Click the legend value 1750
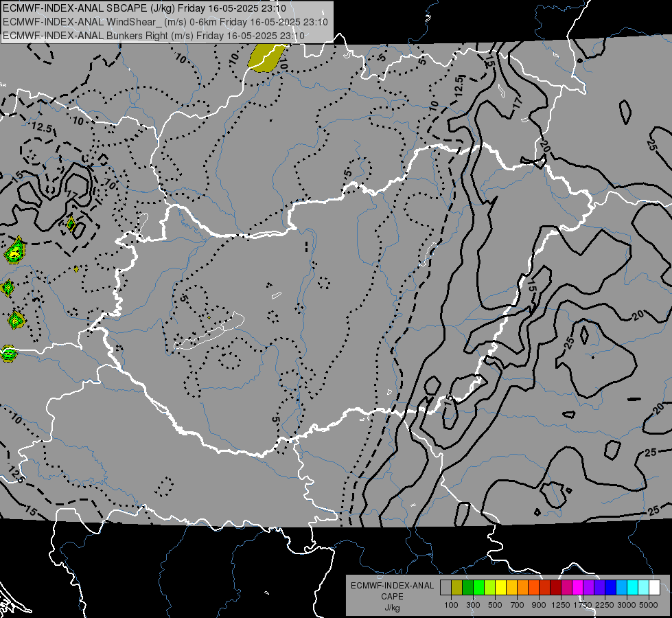The image size is (672, 618). [583, 605]
